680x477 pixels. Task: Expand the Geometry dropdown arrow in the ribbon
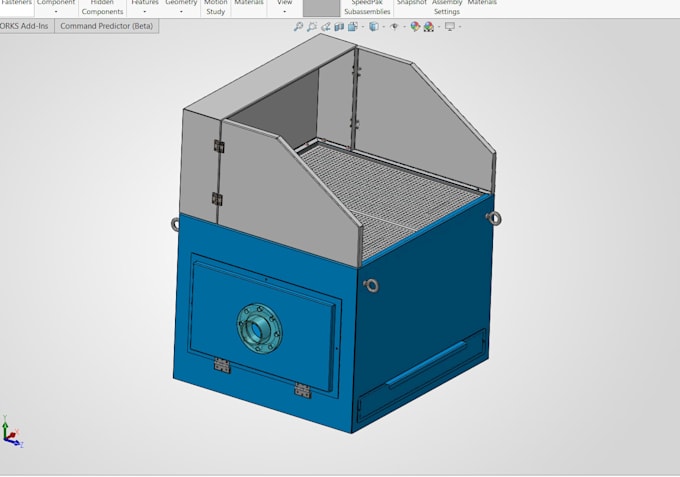coord(181,12)
